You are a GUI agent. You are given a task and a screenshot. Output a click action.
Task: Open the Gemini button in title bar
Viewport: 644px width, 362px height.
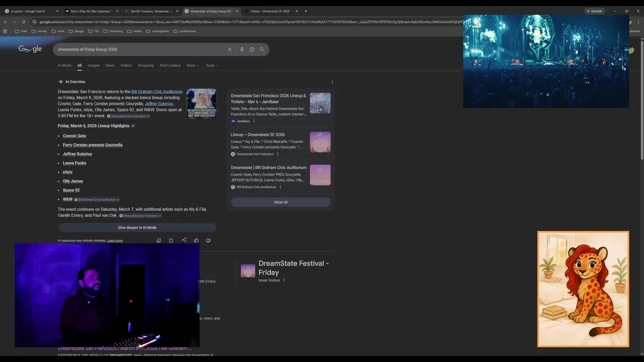(594, 11)
